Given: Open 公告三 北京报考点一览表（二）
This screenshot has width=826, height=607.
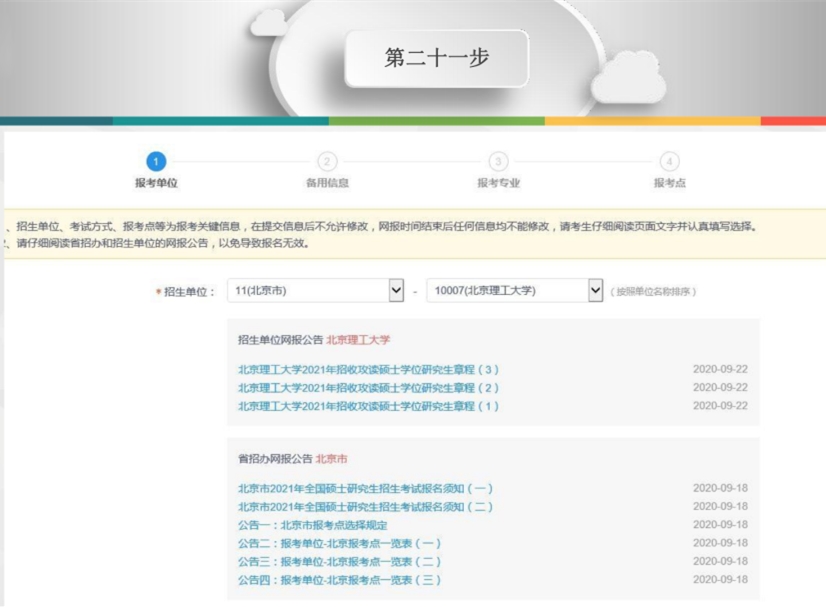Looking at the screenshot, I should click(x=339, y=562).
